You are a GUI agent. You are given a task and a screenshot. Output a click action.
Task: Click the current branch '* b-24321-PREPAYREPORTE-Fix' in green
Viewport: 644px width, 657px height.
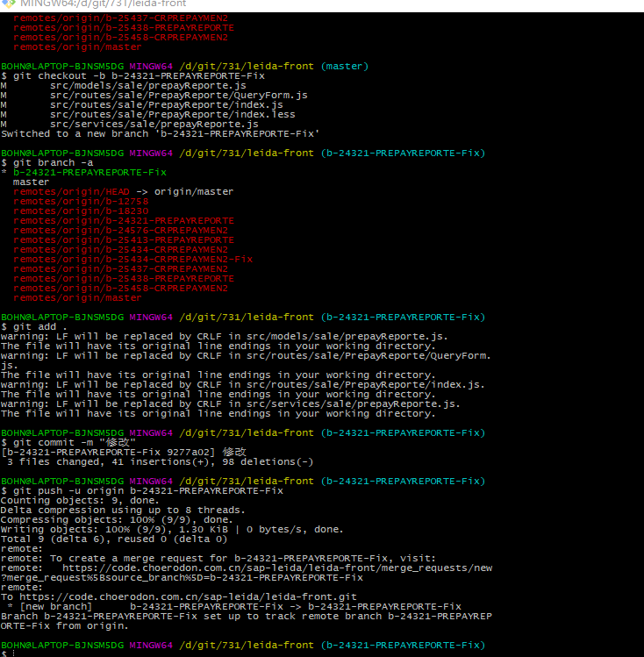point(84,172)
